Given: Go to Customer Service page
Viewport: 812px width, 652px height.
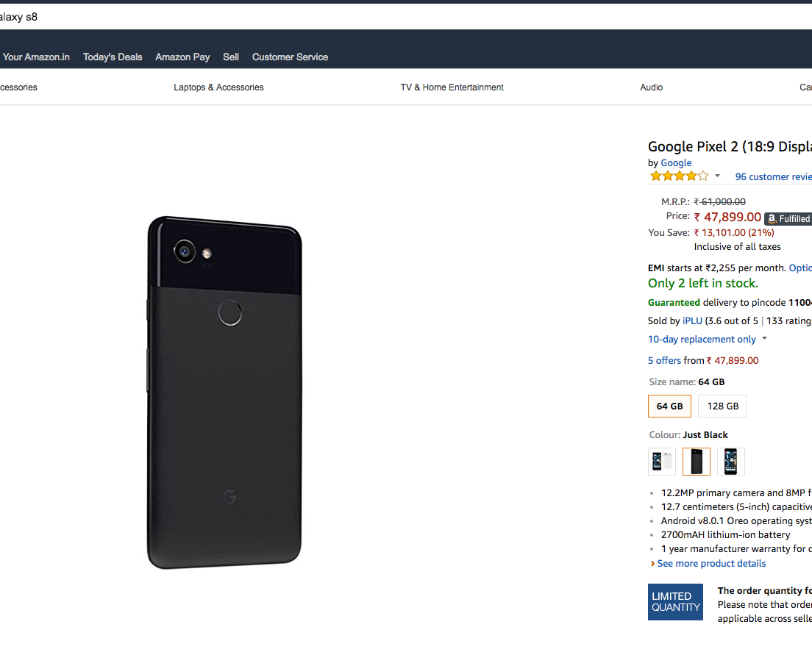Looking at the screenshot, I should [x=290, y=57].
